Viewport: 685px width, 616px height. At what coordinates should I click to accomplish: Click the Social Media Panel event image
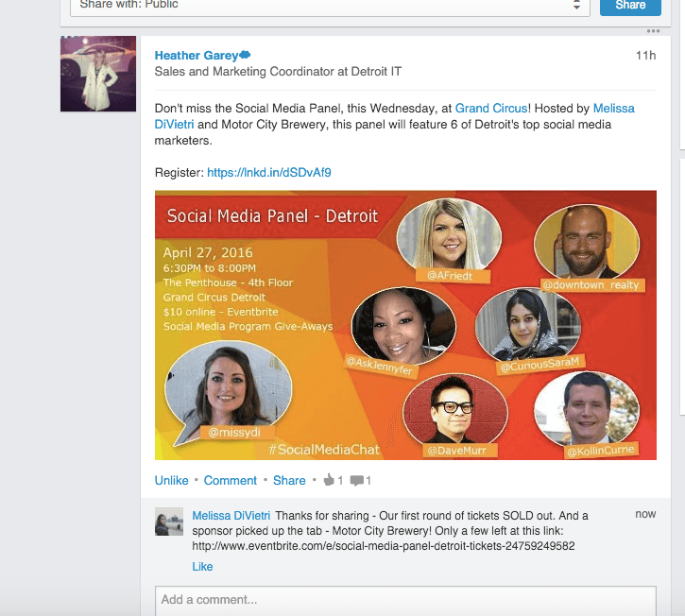tap(405, 325)
